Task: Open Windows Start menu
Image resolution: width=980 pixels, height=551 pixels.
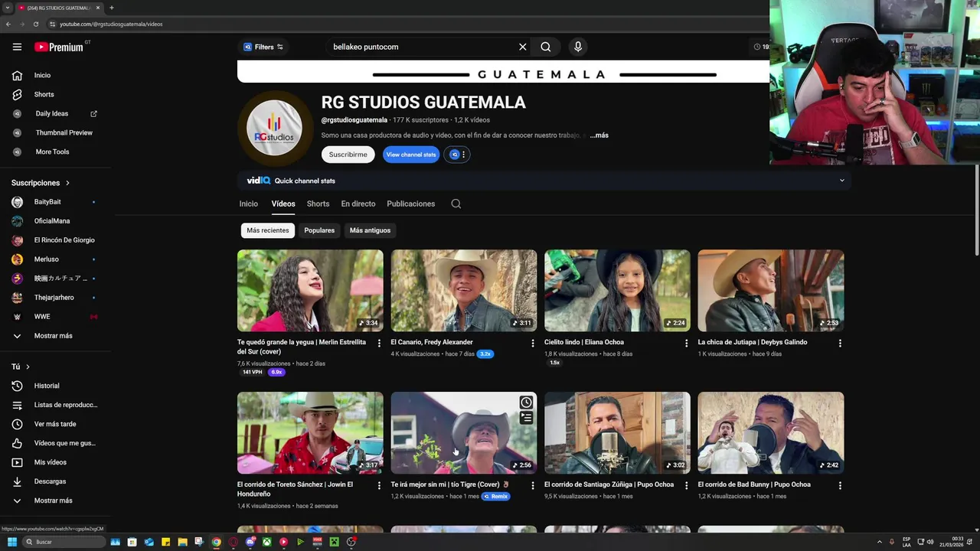Action: click(x=12, y=542)
